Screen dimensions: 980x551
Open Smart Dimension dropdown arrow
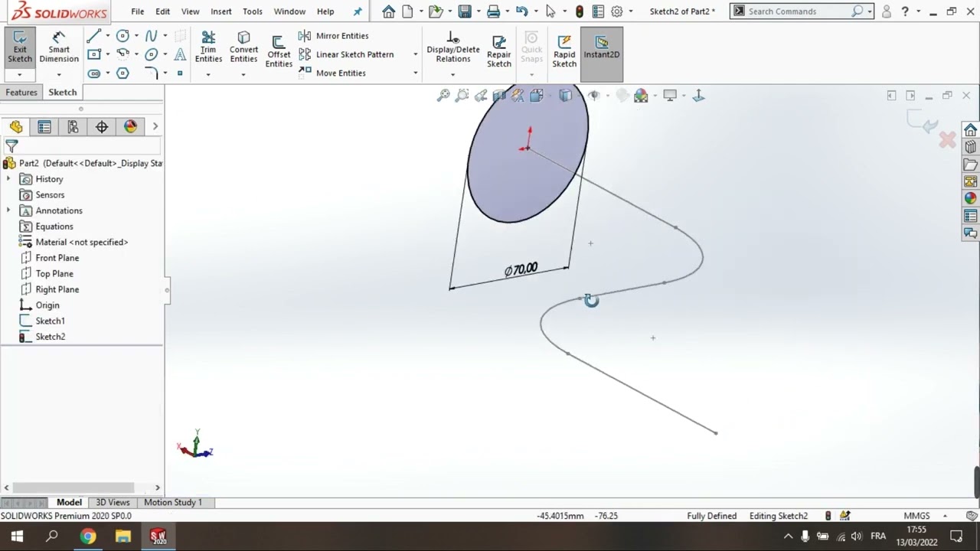(59, 75)
